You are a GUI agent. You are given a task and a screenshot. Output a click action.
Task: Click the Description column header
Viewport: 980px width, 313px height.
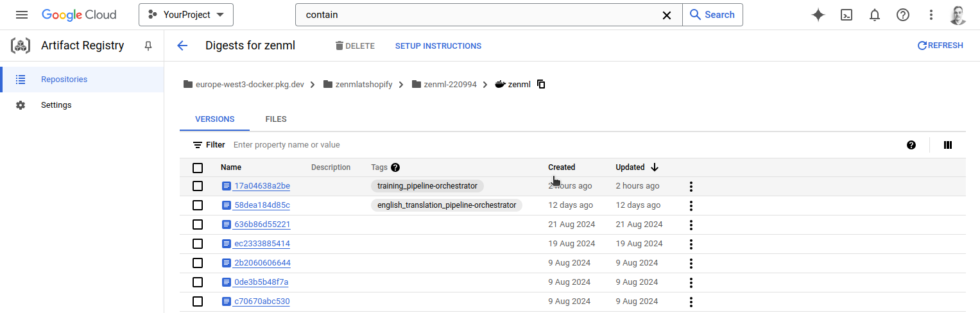pos(331,167)
